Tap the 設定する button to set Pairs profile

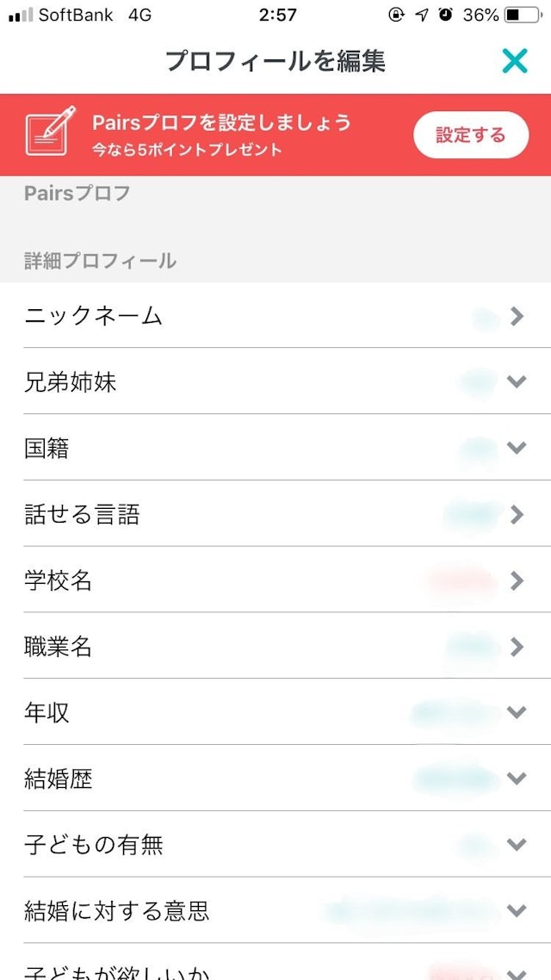click(x=472, y=134)
